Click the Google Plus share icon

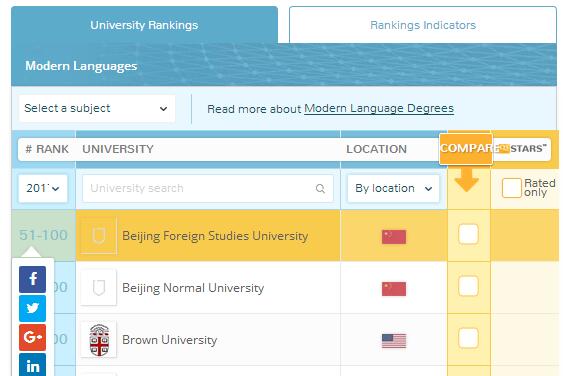(33, 337)
